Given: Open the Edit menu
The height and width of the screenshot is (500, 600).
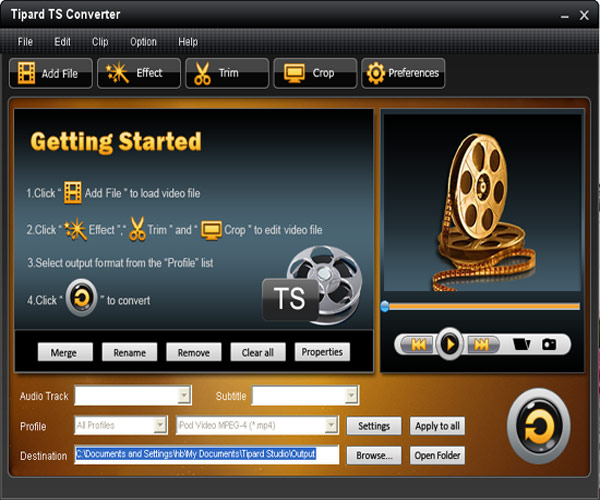Looking at the screenshot, I should (x=62, y=42).
